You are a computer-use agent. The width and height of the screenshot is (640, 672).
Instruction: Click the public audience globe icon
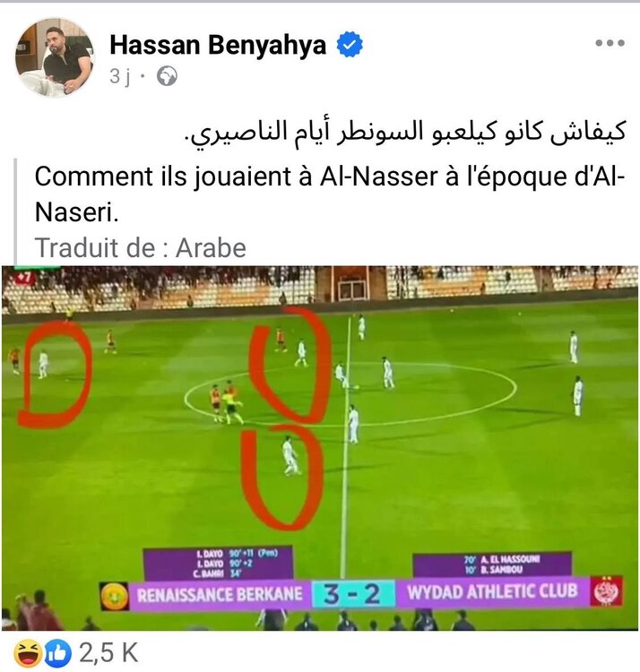pyautogui.click(x=167, y=77)
